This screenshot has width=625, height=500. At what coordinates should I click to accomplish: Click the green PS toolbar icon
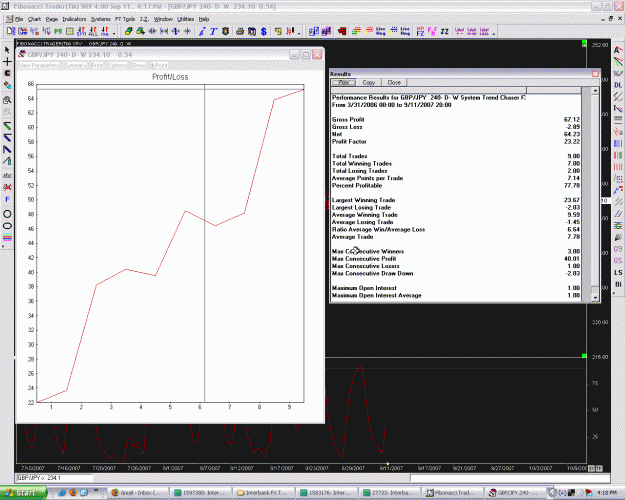58,31
